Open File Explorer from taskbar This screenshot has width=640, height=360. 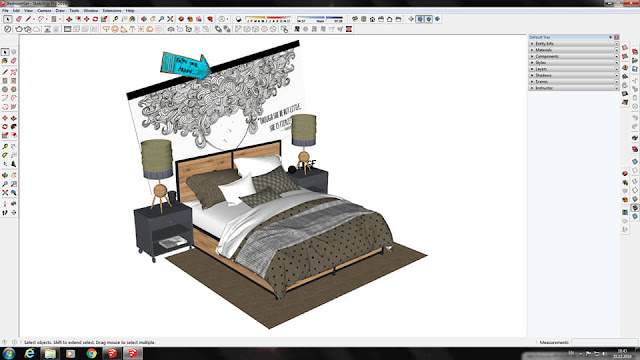click(x=50, y=353)
